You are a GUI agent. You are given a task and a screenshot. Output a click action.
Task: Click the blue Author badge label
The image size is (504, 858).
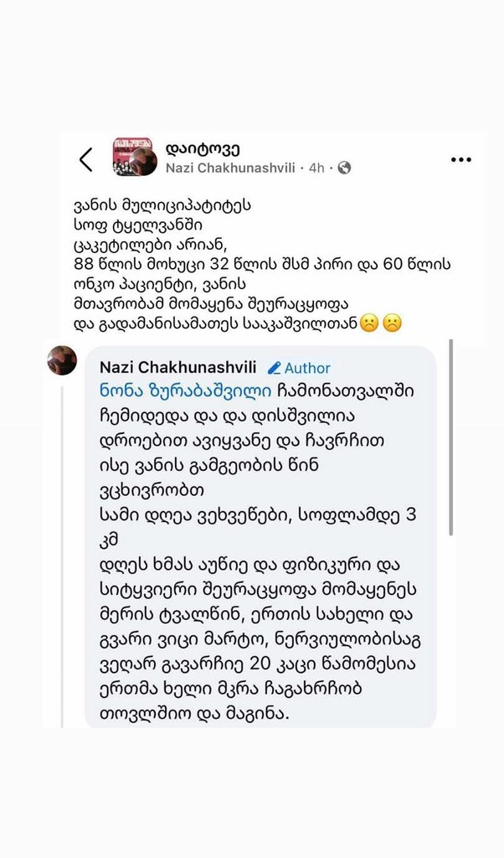coord(307,368)
